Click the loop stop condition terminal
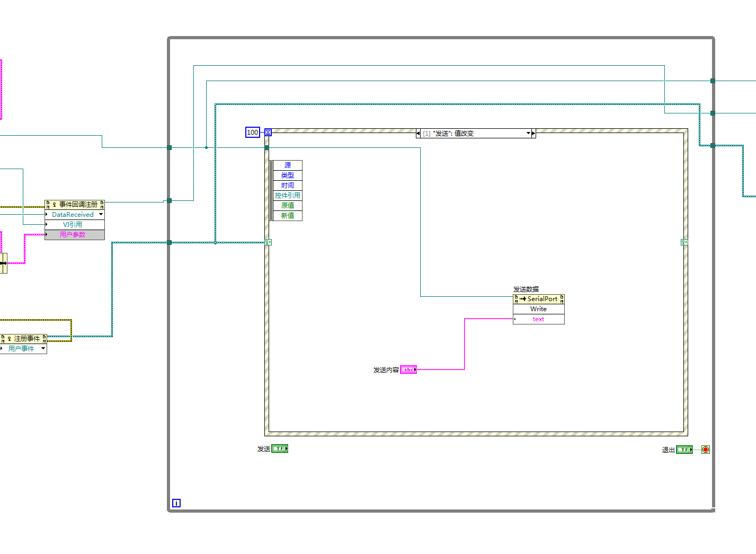The width and height of the screenshot is (756, 554). coord(706,450)
